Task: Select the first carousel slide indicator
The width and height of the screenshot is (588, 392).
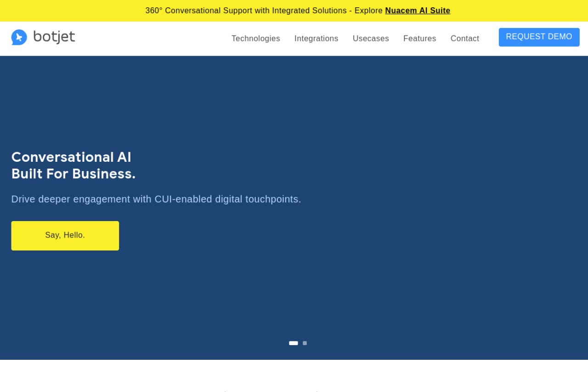Action: tap(294, 343)
